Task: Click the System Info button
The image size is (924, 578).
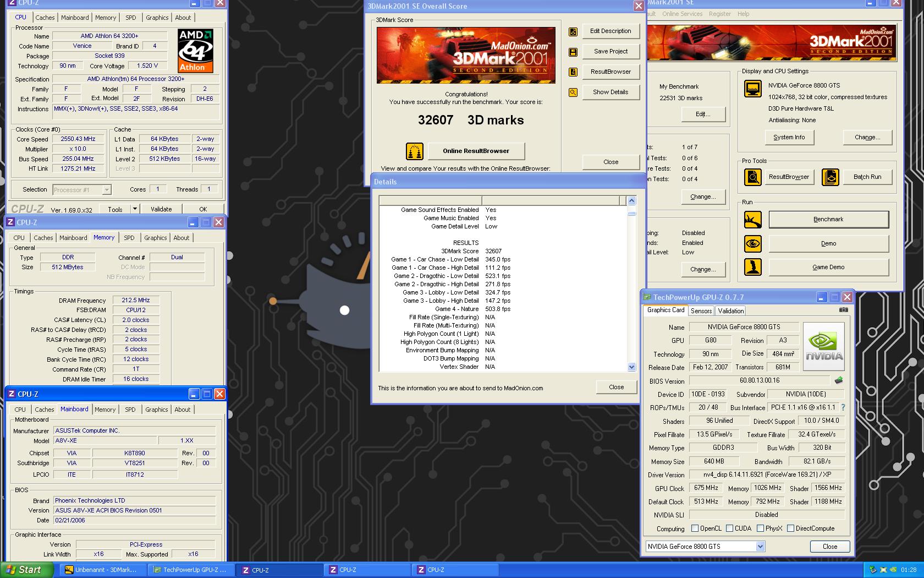Action: [x=789, y=137]
